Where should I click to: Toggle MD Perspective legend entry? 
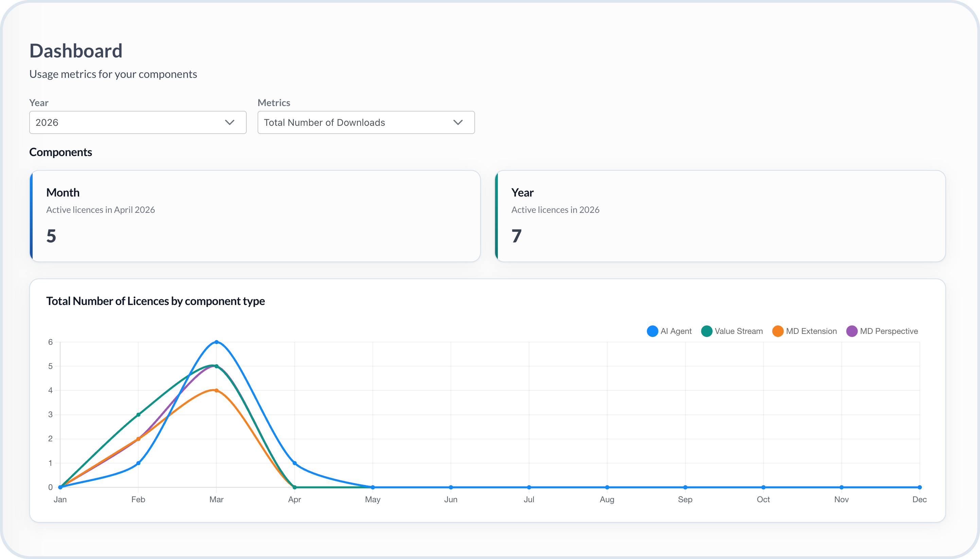[x=882, y=331]
